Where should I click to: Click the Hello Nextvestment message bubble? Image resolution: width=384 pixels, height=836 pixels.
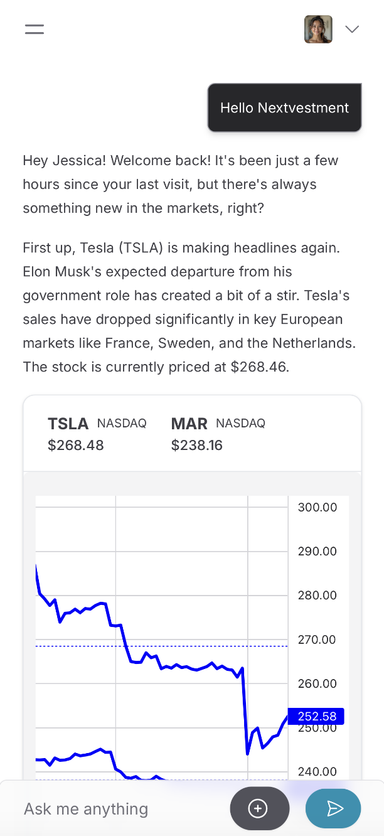tap(285, 108)
